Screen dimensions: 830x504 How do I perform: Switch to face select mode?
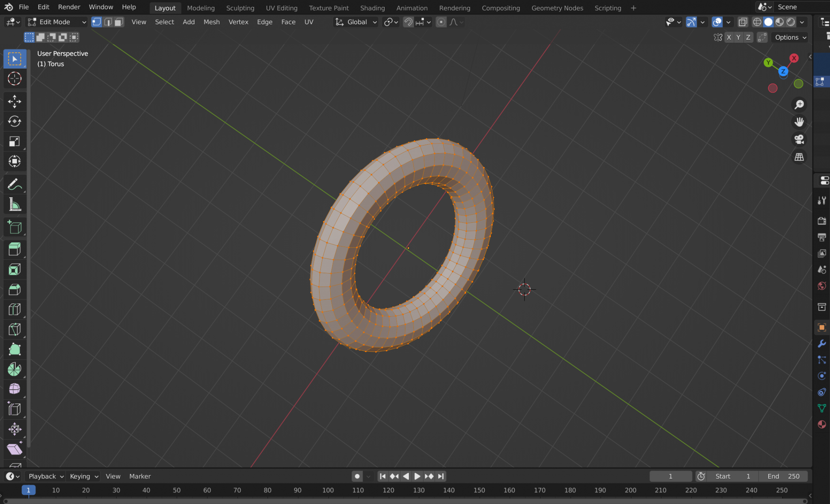[118, 22]
